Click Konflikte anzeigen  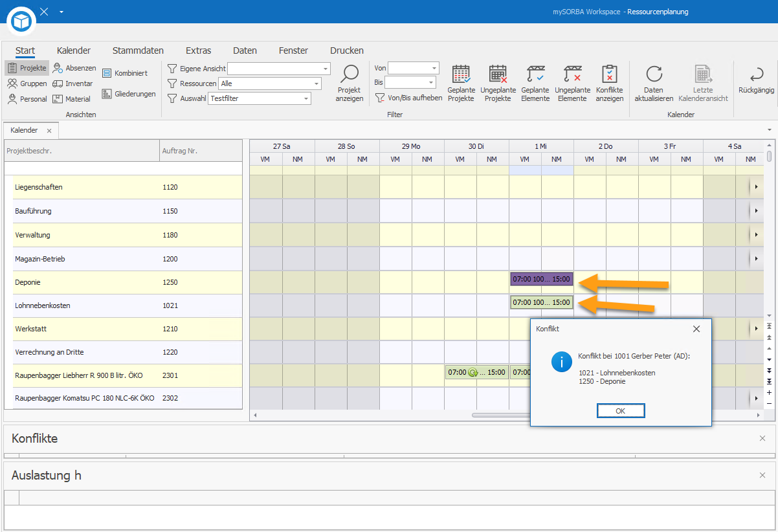[610, 83]
